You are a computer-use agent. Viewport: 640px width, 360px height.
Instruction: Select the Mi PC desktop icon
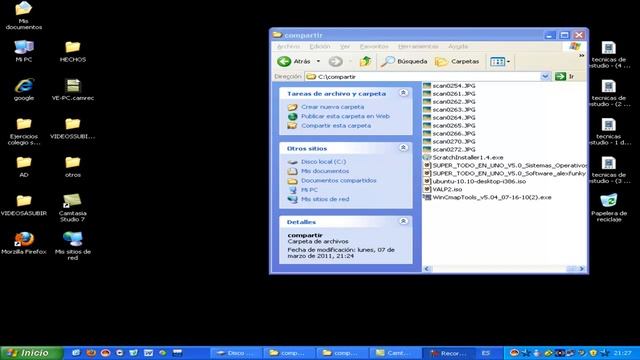pos(24,51)
